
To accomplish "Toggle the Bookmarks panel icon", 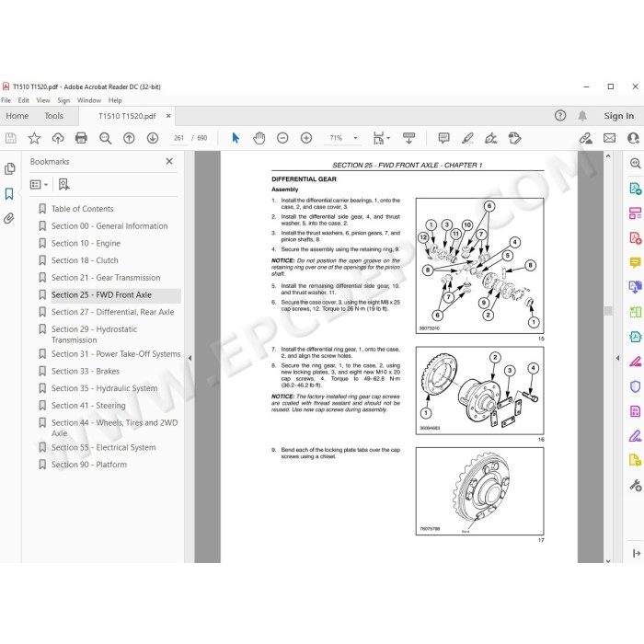I will point(9,193).
